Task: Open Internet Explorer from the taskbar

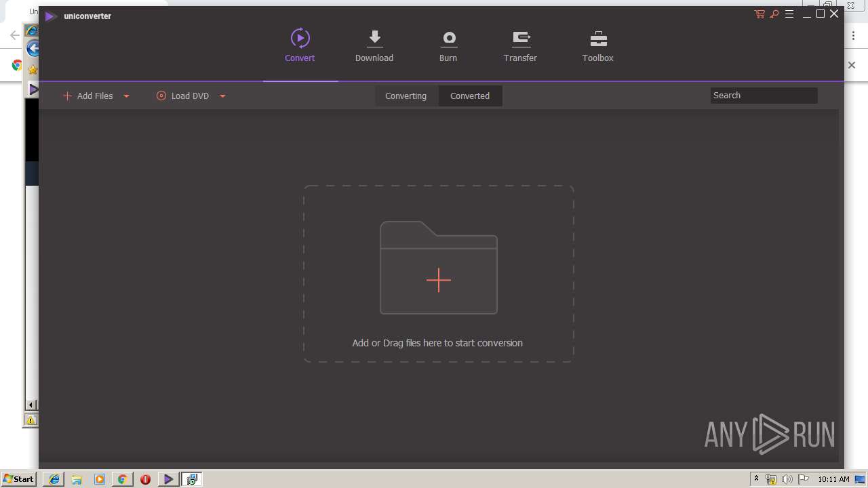Action: coord(54,479)
